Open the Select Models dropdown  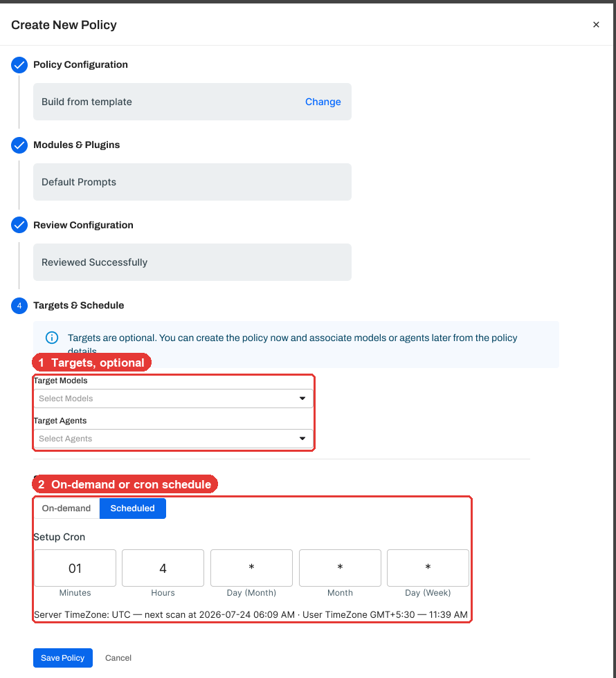coord(173,398)
